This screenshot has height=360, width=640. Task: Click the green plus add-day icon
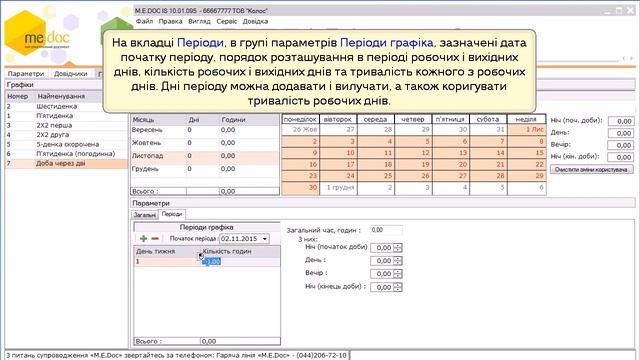point(143,238)
